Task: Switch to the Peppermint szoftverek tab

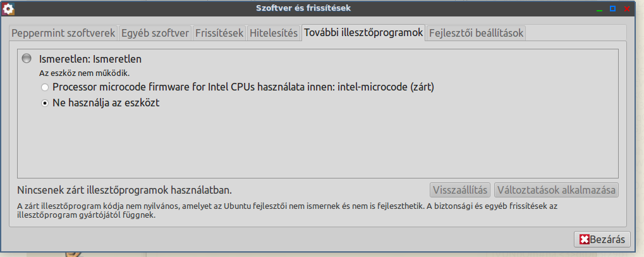Action: pyautogui.click(x=63, y=34)
